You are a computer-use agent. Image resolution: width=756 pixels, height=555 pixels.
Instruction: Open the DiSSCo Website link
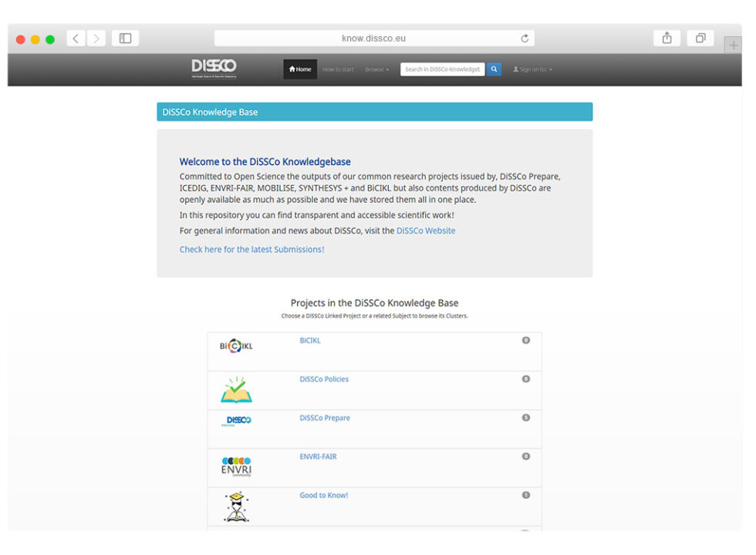(x=425, y=230)
